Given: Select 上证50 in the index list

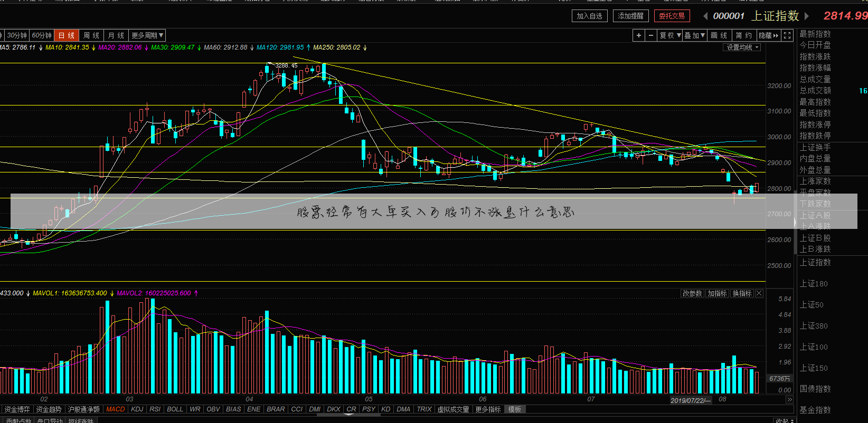Looking at the screenshot, I should tap(812, 305).
